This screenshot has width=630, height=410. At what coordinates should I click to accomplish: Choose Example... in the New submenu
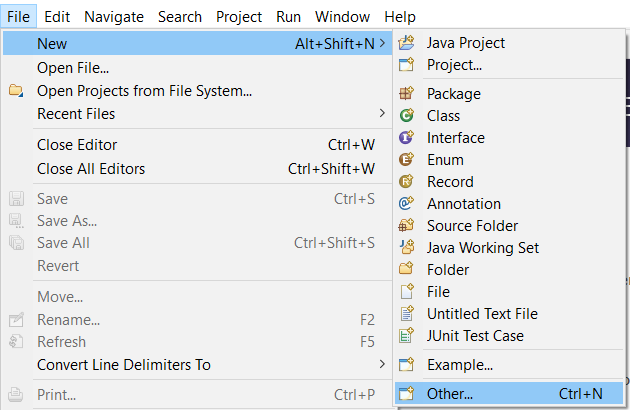(x=460, y=365)
